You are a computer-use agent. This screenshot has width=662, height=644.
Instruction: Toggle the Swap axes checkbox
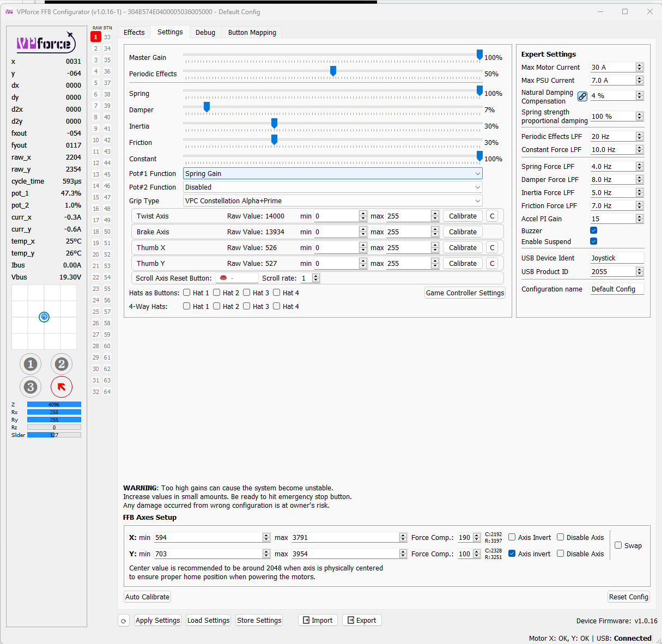coord(618,545)
